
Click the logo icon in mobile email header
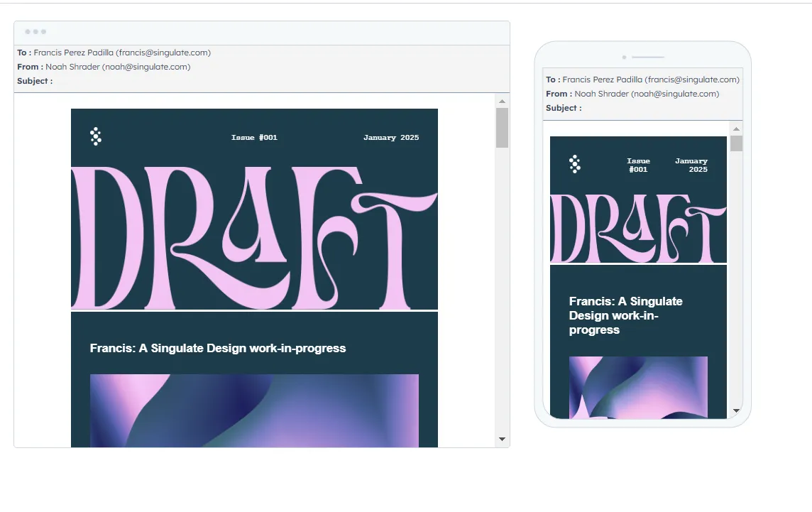575,164
